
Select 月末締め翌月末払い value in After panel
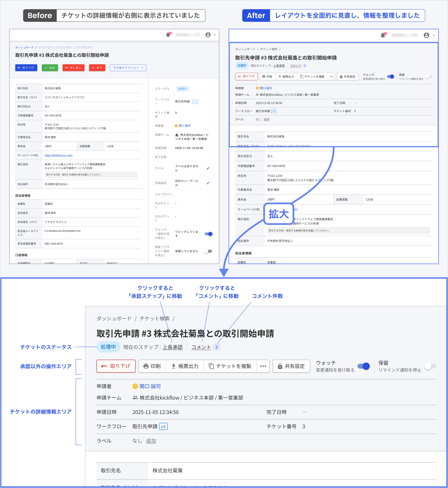pos(280,241)
